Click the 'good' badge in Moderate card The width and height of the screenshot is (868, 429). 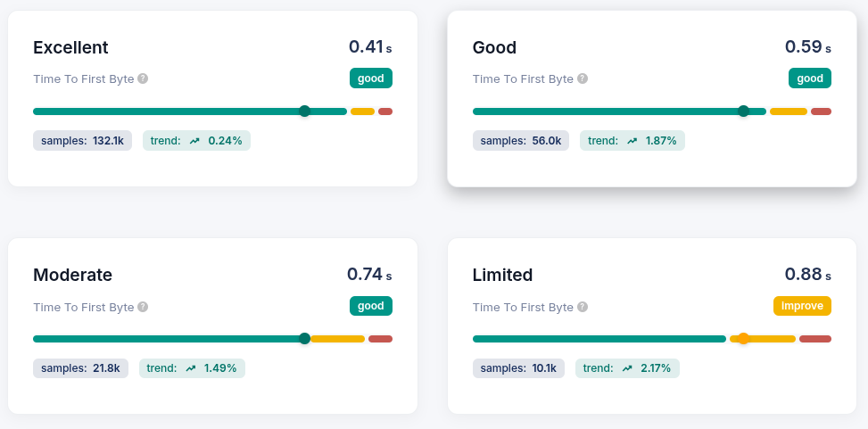pos(370,306)
